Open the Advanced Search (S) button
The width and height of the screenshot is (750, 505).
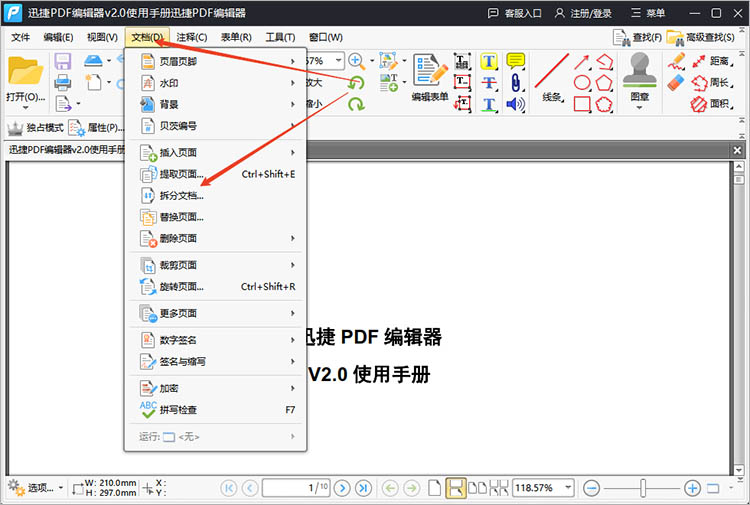point(701,37)
